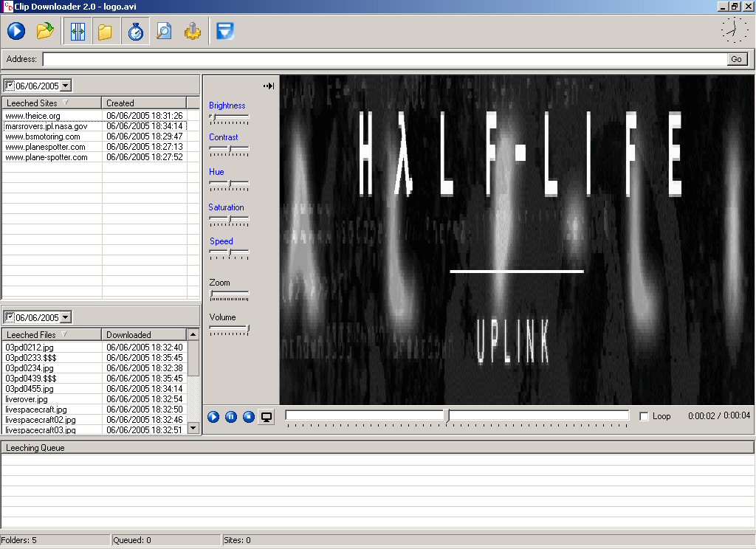Viewport: 756px width, 549px height.
Task: Click the Brightness label
Action: tap(227, 106)
